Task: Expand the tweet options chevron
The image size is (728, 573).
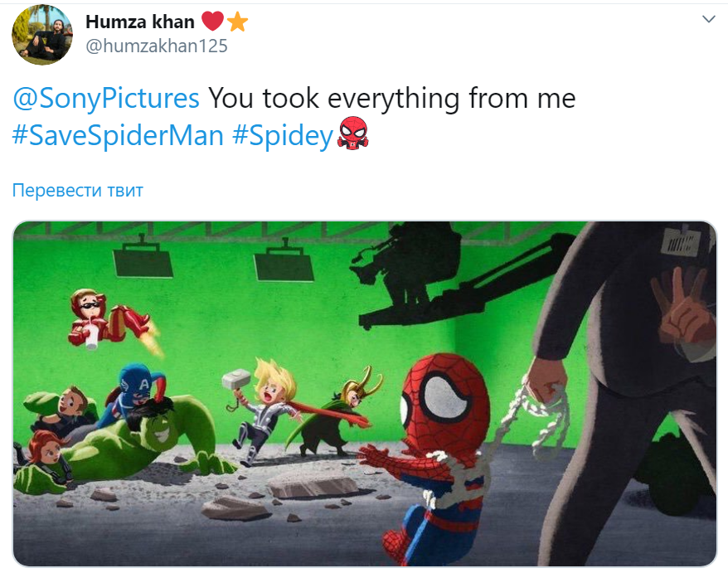Action: tap(708, 19)
